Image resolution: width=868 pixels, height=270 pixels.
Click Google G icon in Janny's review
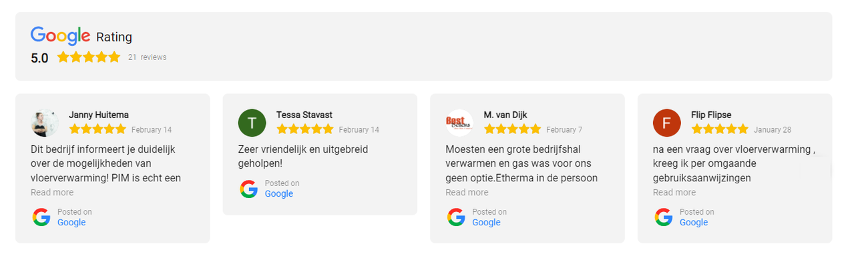pyautogui.click(x=41, y=217)
